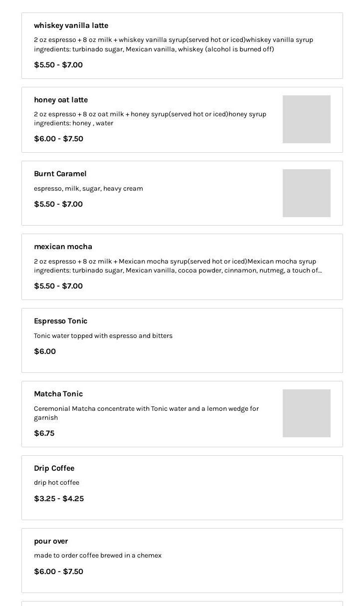Click the whiskey vanilla latte description text

(x=174, y=44)
